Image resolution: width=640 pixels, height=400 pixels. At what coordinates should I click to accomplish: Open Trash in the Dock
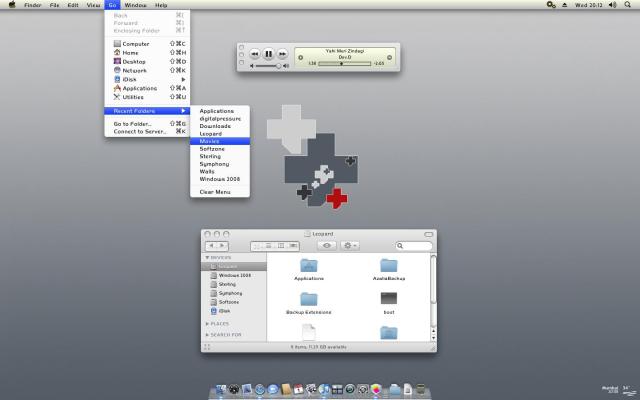(421, 389)
